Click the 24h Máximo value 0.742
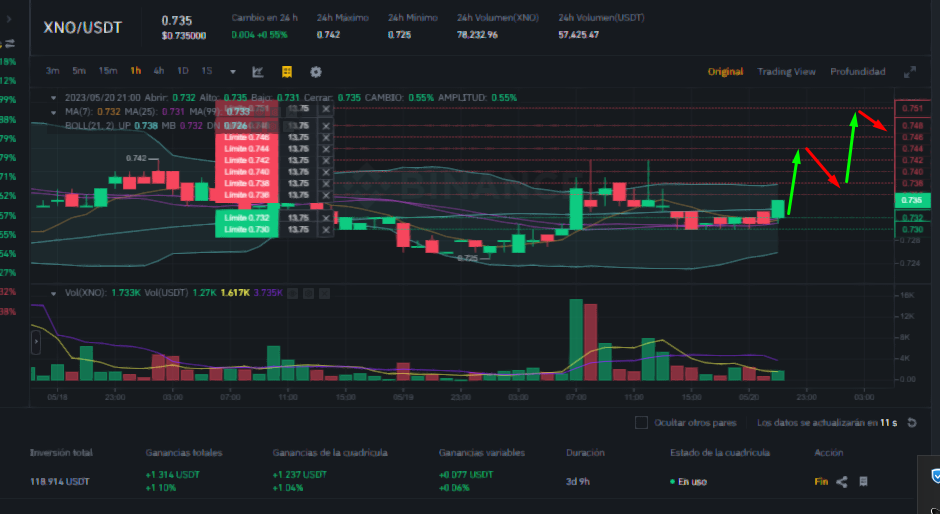This screenshot has height=514, width=940. click(x=329, y=35)
